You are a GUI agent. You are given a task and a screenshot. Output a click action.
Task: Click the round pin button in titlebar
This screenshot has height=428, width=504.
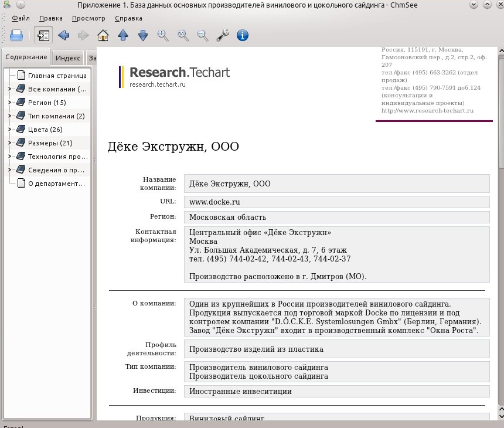tap(21, 5)
